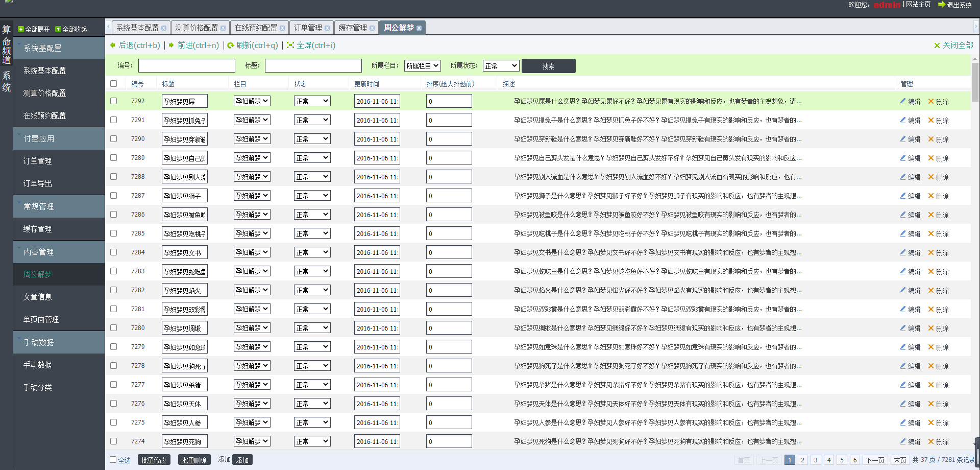Close the 在线预约配置 tab via its X icon
The image size is (980, 470).
pos(282,28)
